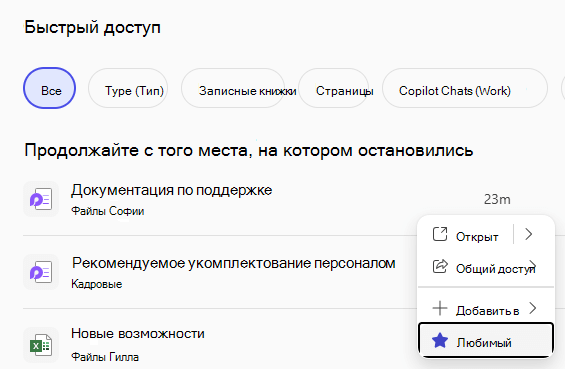Click the blue star icon beside Любимый

(x=440, y=341)
